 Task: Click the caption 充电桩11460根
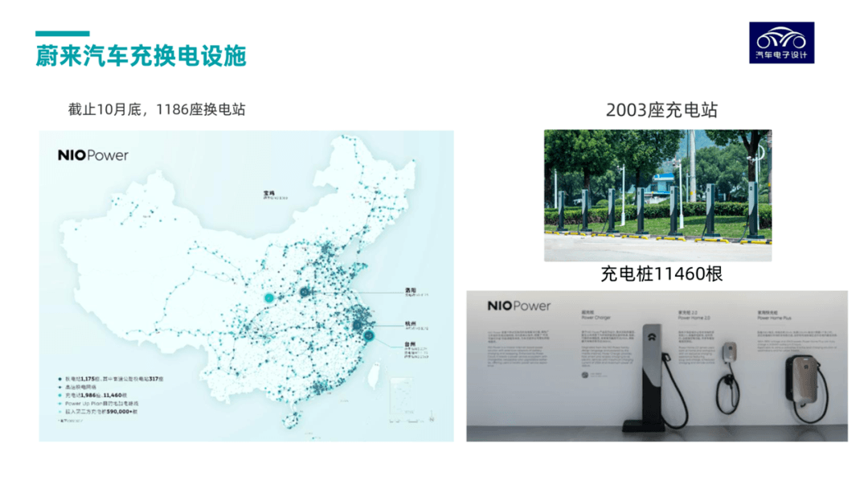[x=661, y=273]
